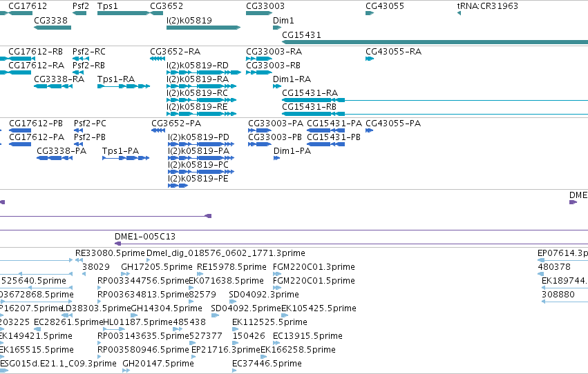The image size is (588, 374).
Task: Select the Tps1 gene bar
Action: (123, 13)
